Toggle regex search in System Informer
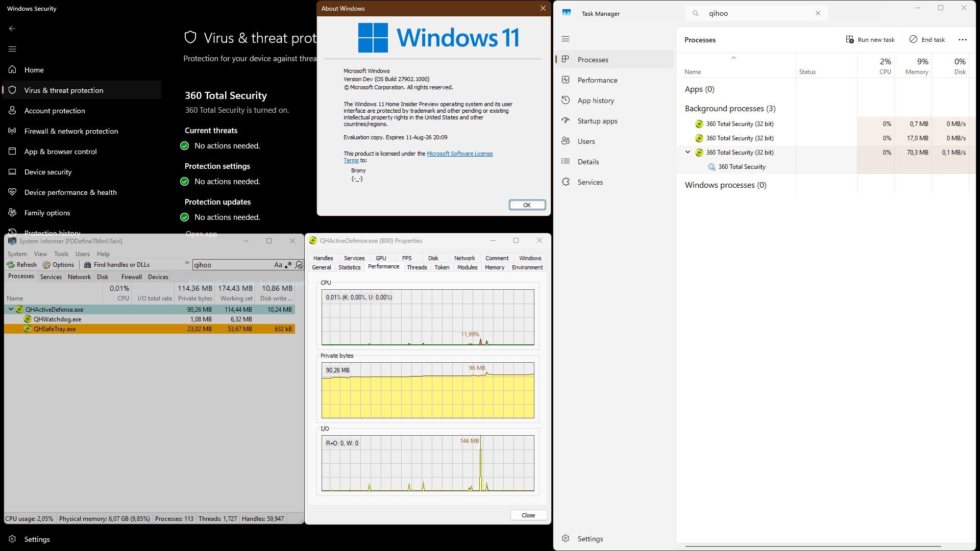Viewport: 980px width, 551px height. tap(288, 265)
